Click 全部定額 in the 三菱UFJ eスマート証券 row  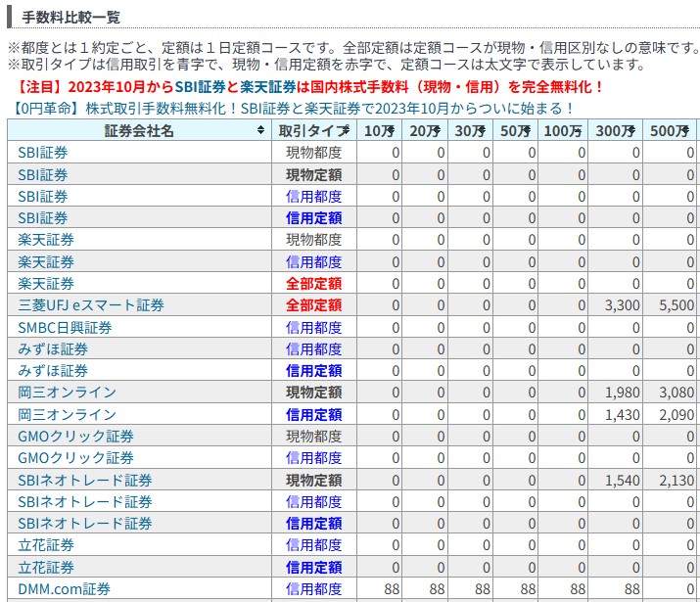(x=313, y=305)
